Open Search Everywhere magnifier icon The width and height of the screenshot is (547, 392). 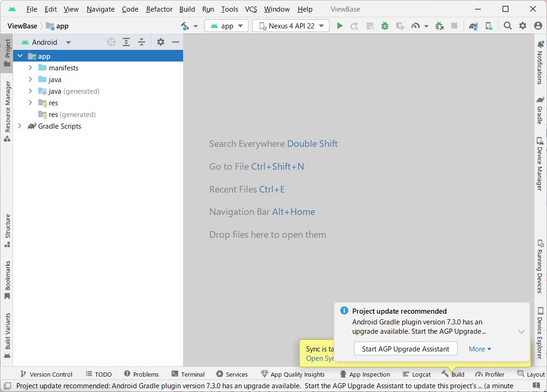507,26
